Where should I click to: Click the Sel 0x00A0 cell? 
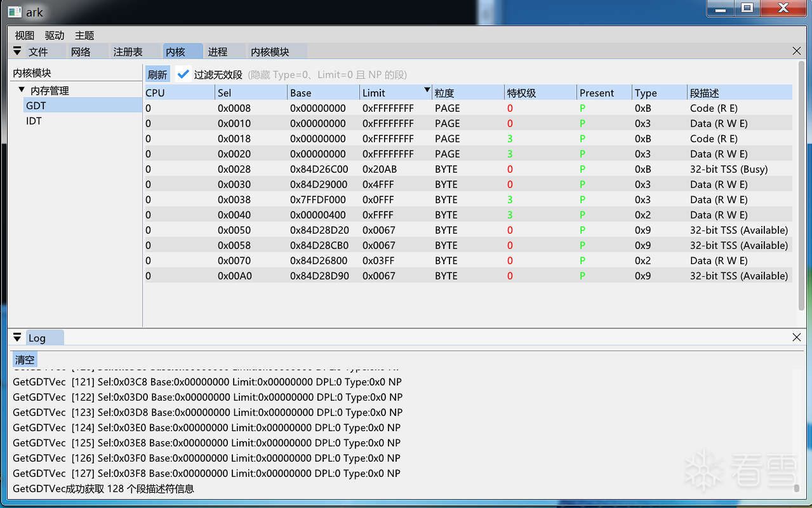[x=234, y=276]
